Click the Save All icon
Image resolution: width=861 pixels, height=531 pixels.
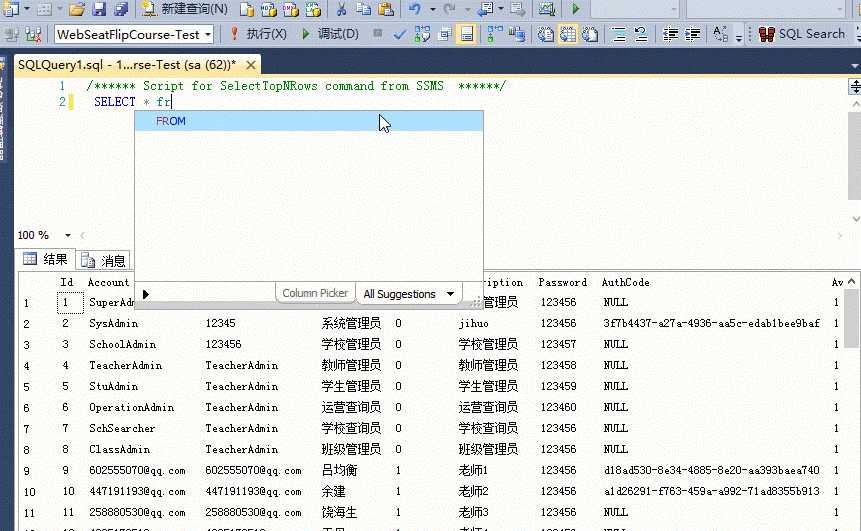tap(120, 9)
